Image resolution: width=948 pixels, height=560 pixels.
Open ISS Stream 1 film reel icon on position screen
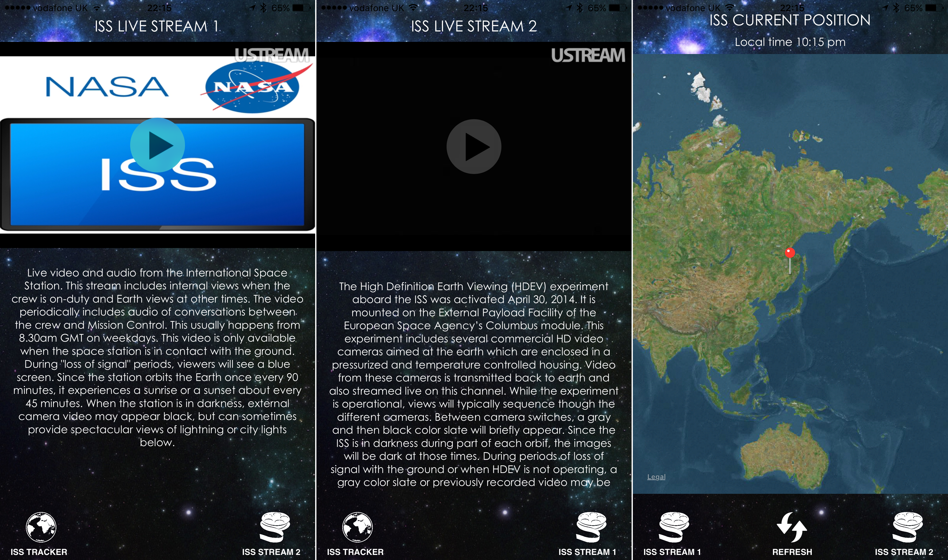pos(674,527)
